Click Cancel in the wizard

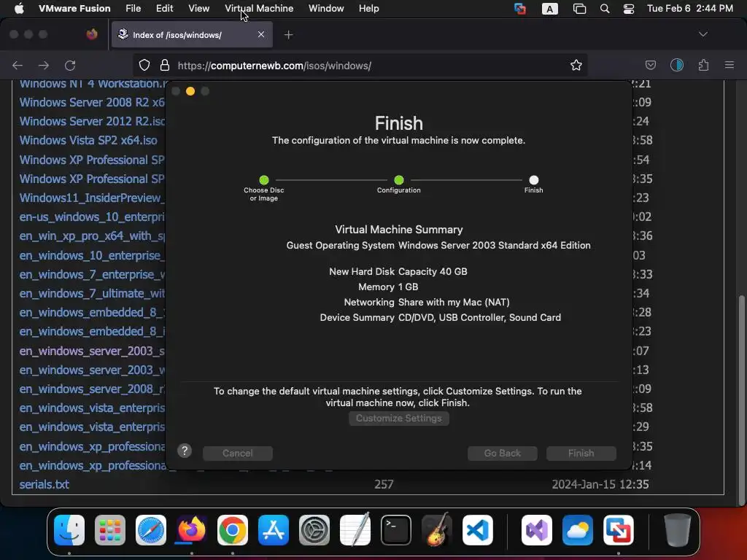238,454
